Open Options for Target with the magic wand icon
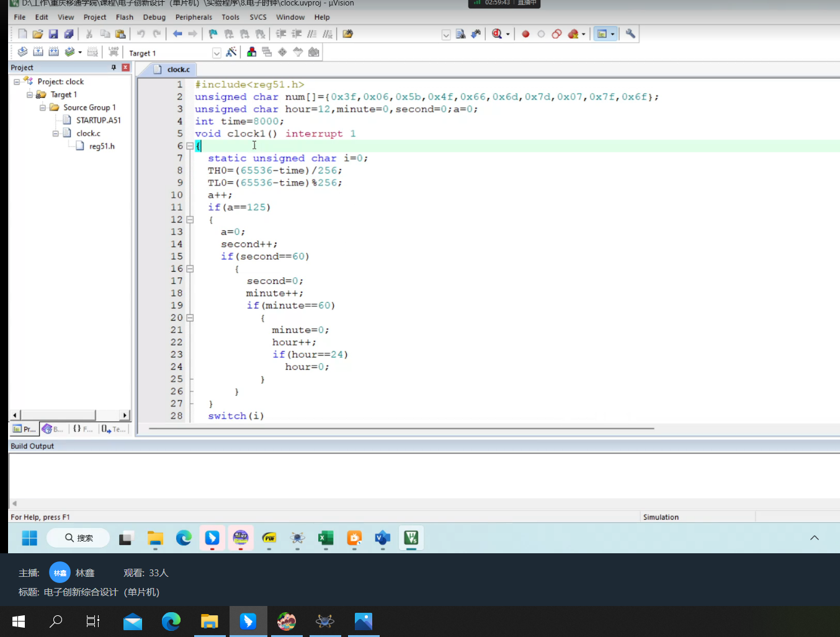840x637 pixels. tap(231, 52)
